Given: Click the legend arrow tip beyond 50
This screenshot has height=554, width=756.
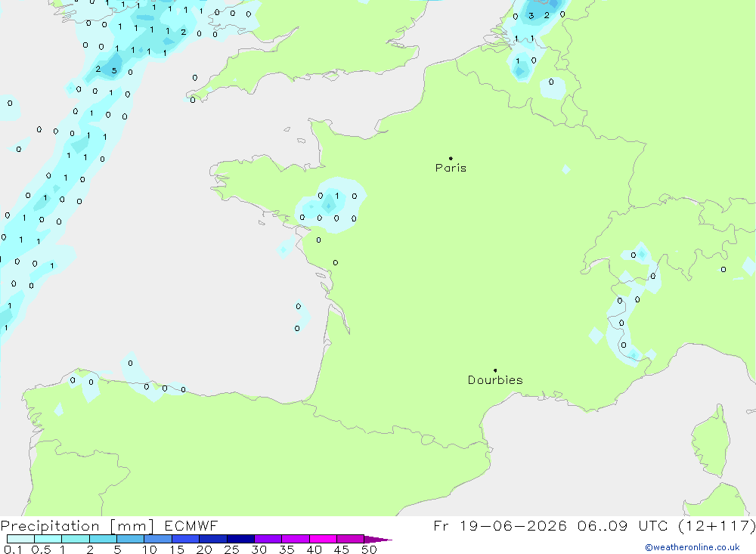Looking at the screenshot, I should [x=379, y=540].
